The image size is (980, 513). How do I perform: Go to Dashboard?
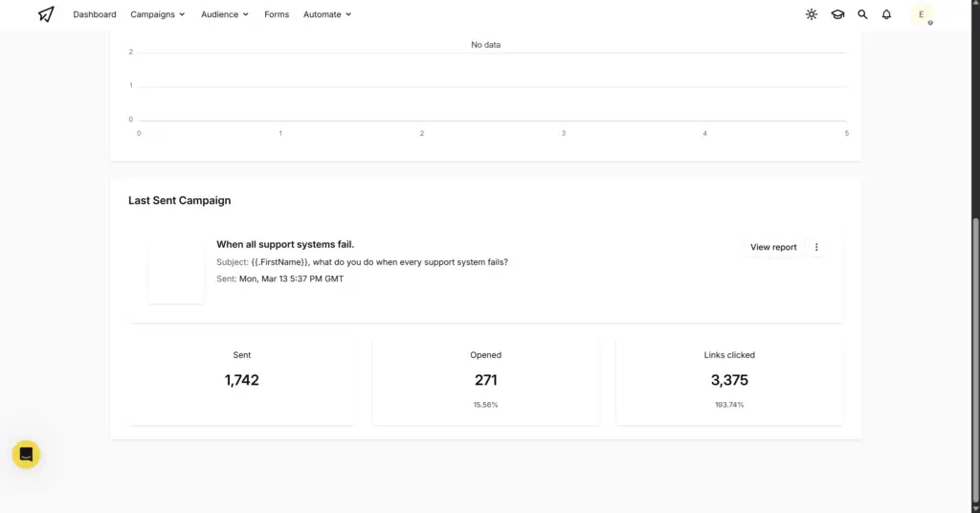click(95, 14)
